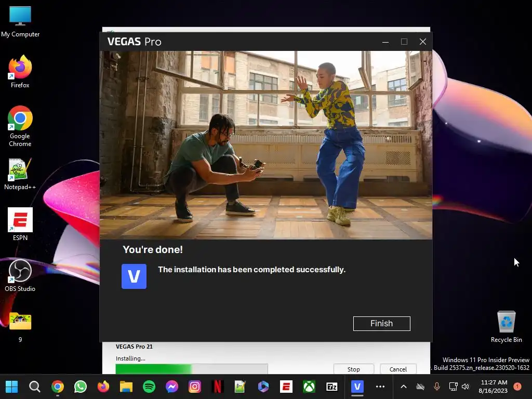Screen dimensions: 532x399
Task: Open Notepad++ from the taskbar
Action: 240,387
